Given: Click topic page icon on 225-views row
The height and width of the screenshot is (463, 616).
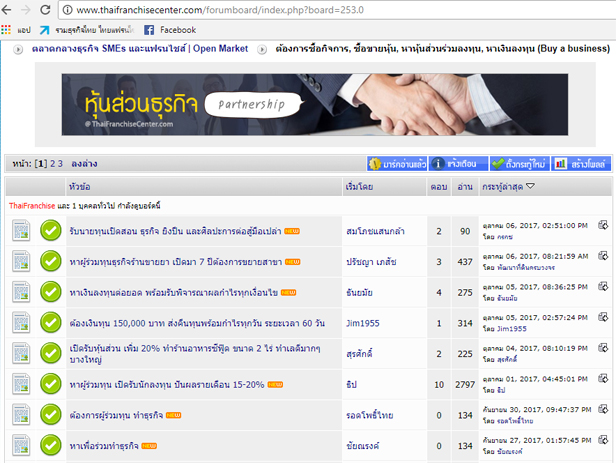Looking at the screenshot, I should (21, 353).
